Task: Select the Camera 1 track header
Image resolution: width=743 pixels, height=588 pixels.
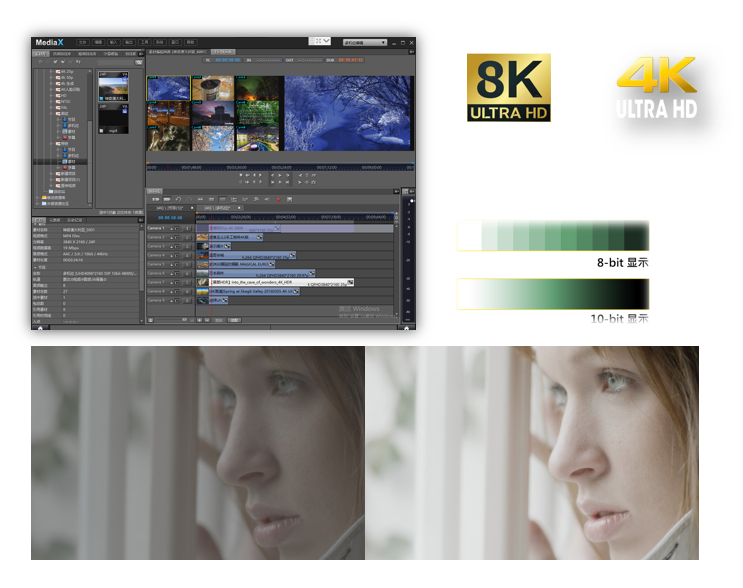Action: 170,228
